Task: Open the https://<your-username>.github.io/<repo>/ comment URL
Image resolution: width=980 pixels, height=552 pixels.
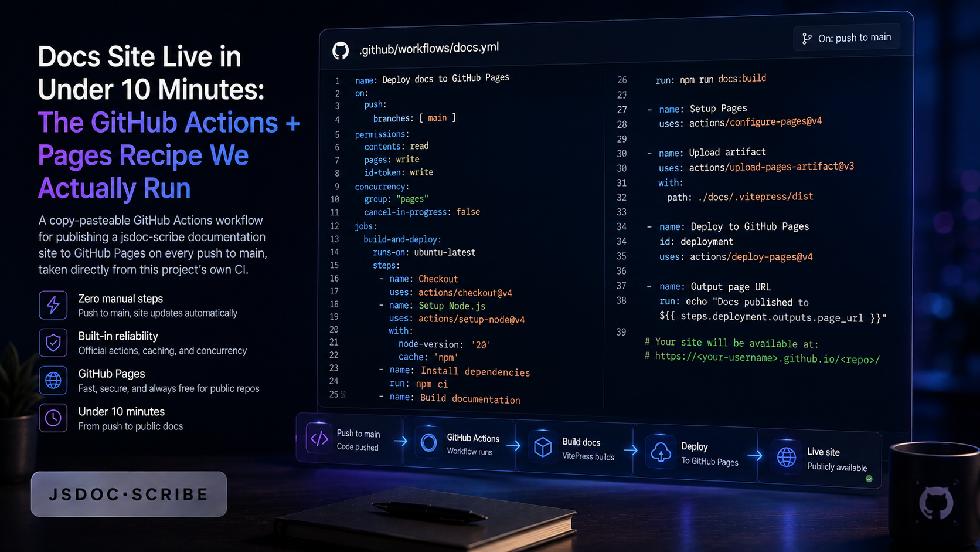Action: point(767,358)
